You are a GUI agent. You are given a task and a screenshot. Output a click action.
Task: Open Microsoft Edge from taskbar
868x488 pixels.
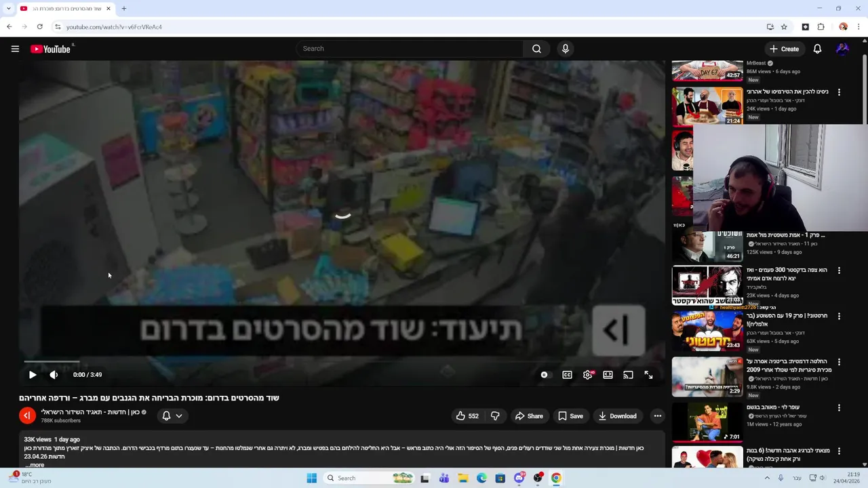481,478
